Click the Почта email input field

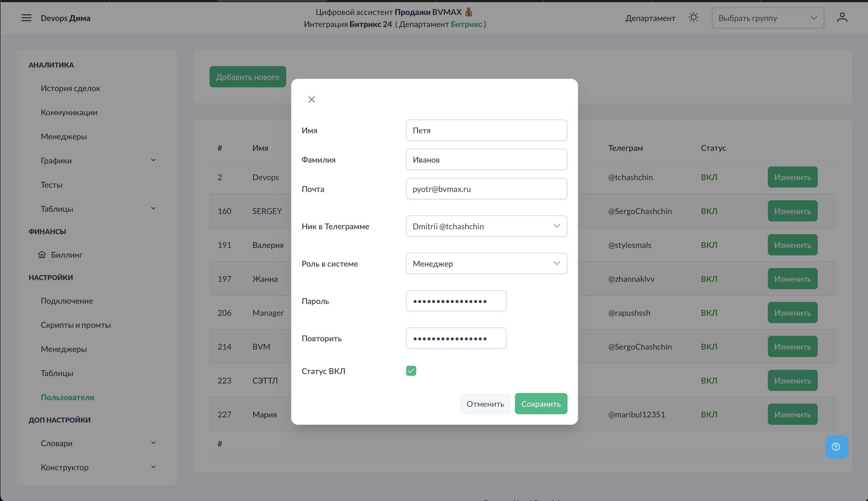tap(486, 189)
